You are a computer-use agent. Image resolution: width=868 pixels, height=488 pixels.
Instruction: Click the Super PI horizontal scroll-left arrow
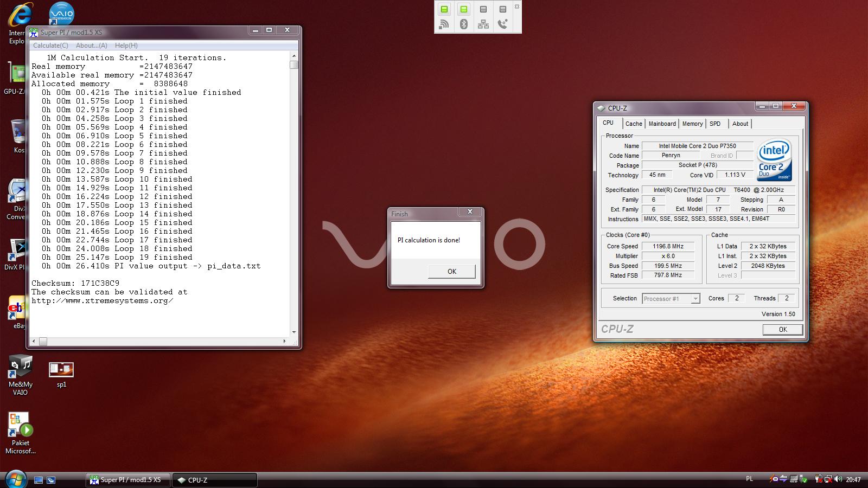(34, 342)
